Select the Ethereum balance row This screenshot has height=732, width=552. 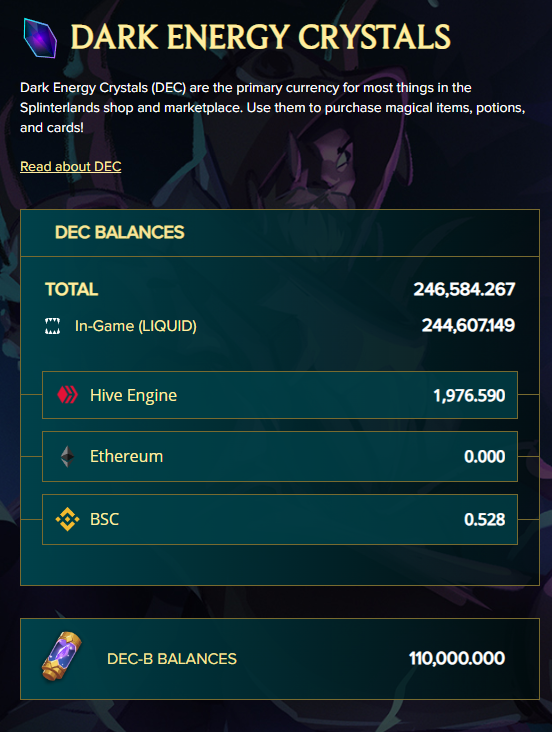(280, 456)
